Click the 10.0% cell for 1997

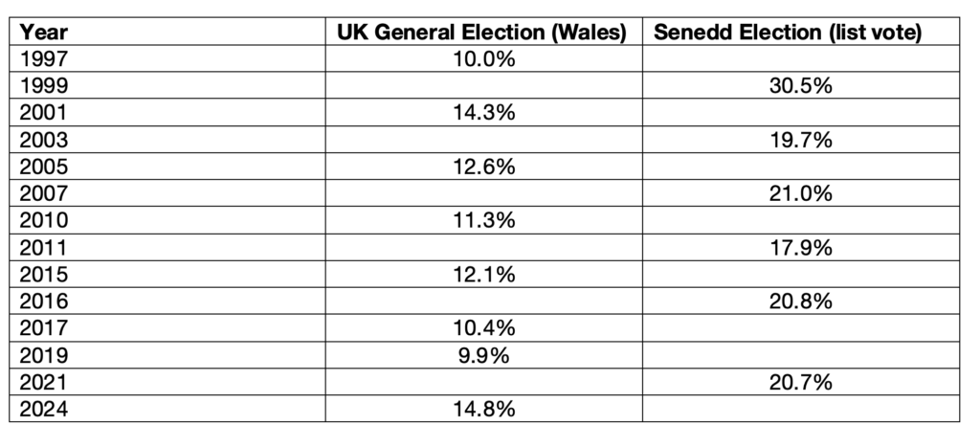point(483,58)
